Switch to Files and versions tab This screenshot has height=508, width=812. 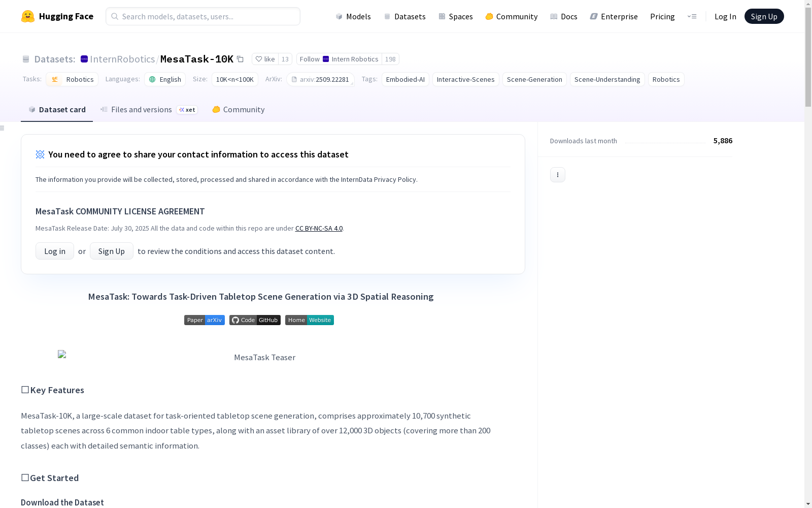(x=149, y=109)
